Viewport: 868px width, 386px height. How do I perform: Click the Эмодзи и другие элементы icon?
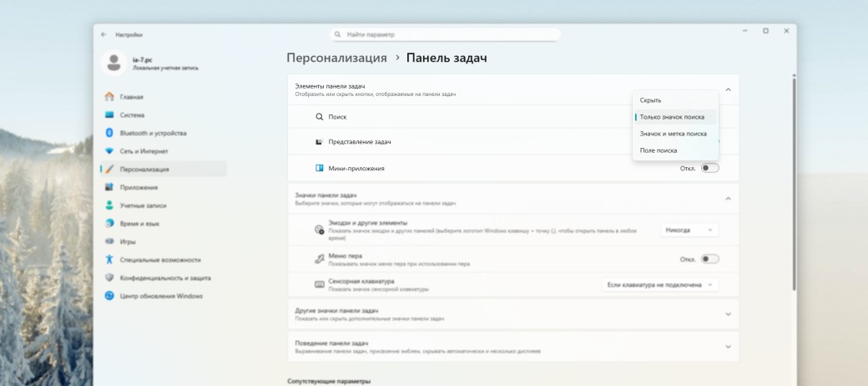click(320, 230)
